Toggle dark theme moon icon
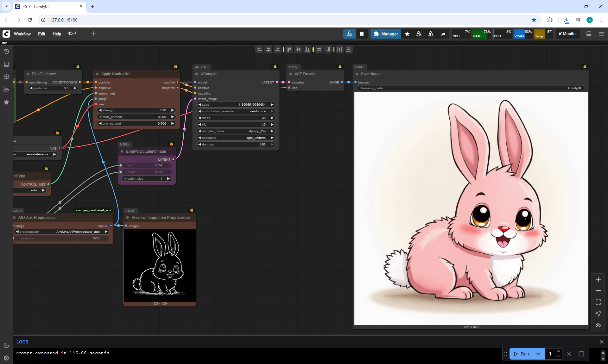 point(6,345)
